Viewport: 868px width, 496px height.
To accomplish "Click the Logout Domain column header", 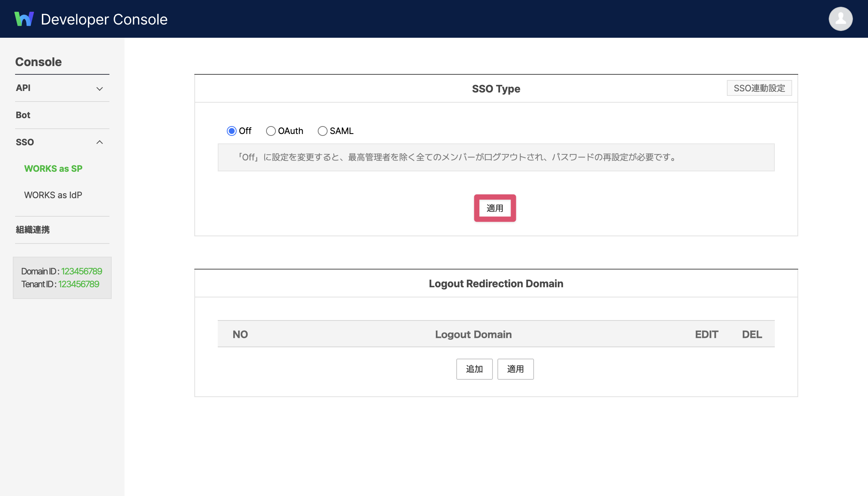I will click(473, 334).
